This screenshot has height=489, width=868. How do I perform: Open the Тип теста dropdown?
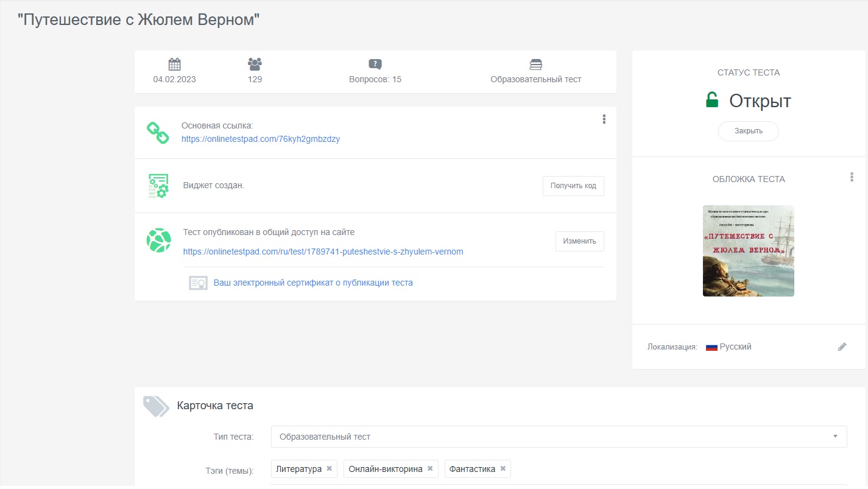pyautogui.click(x=559, y=437)
